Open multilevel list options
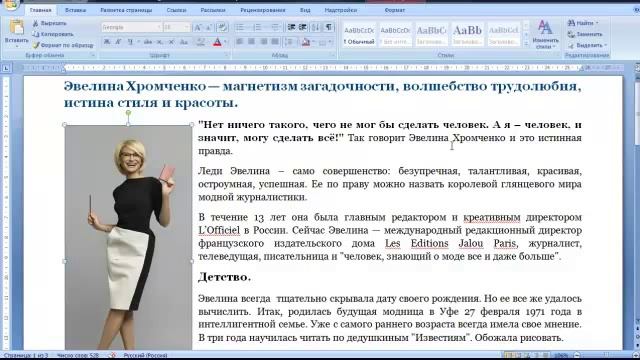 coord(276,27)
